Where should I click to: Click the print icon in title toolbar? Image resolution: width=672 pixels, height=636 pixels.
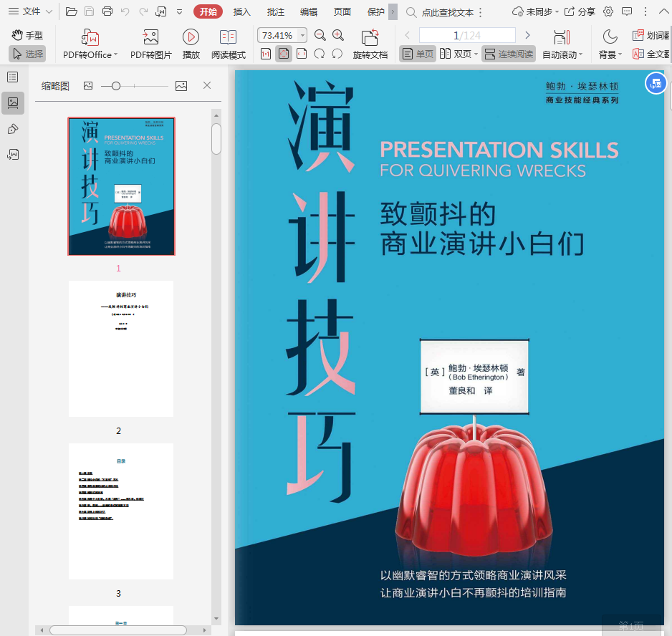(x=107, y=11)
